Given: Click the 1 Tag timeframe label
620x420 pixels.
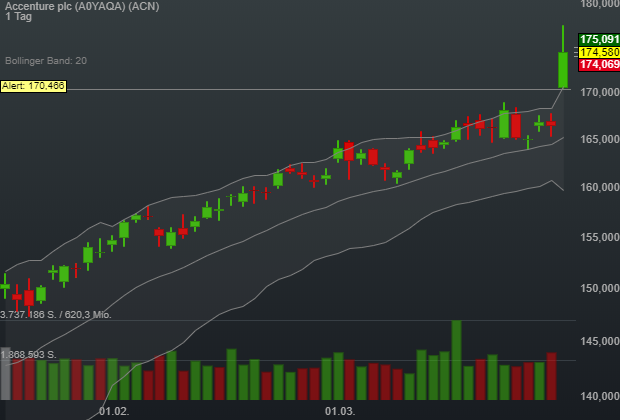Looking at the screenshot, I should coord(19,17).
